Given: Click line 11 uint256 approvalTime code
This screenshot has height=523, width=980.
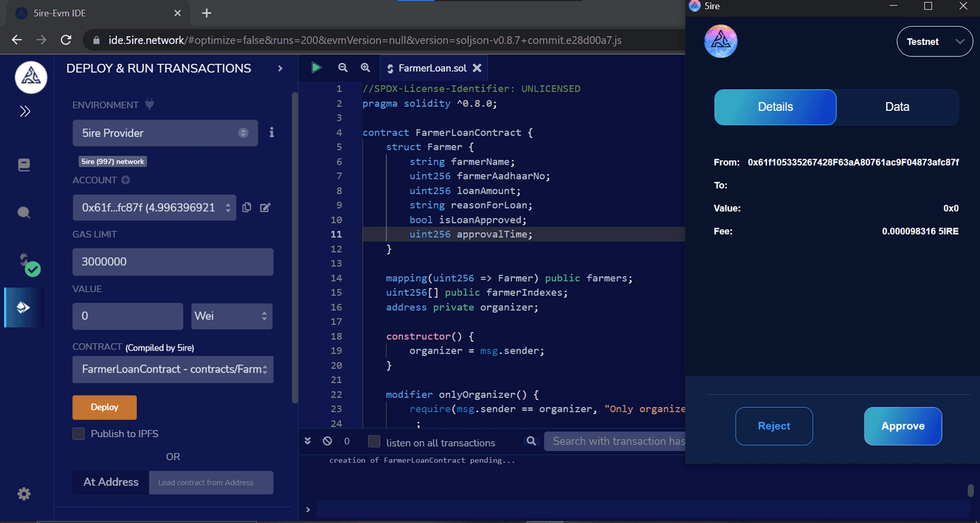Looking at the screenshot, I should 471,234.
